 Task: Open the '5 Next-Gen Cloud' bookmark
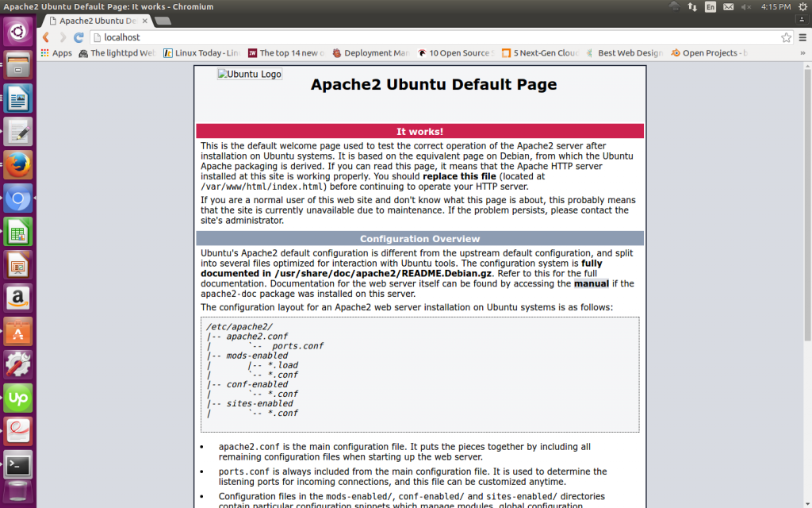tap(540, 53)
